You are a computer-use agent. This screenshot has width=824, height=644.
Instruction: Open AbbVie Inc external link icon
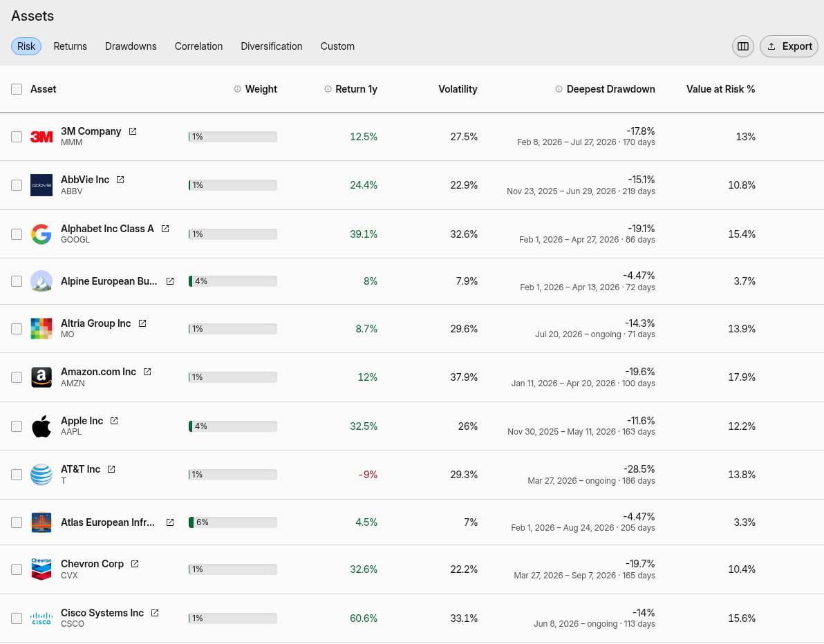(120, 180)
